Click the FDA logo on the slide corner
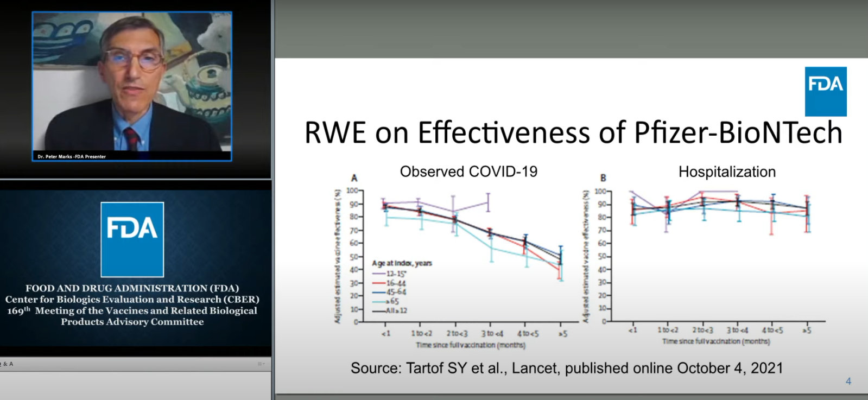The image size is (868, 400). click(x=825, y=91)
